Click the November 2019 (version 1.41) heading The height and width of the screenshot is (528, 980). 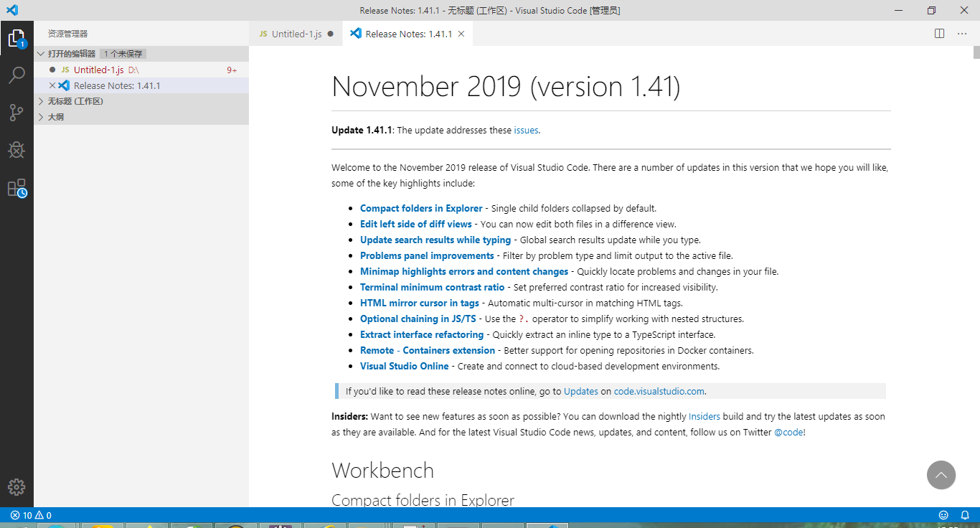[x=506, y=86]
